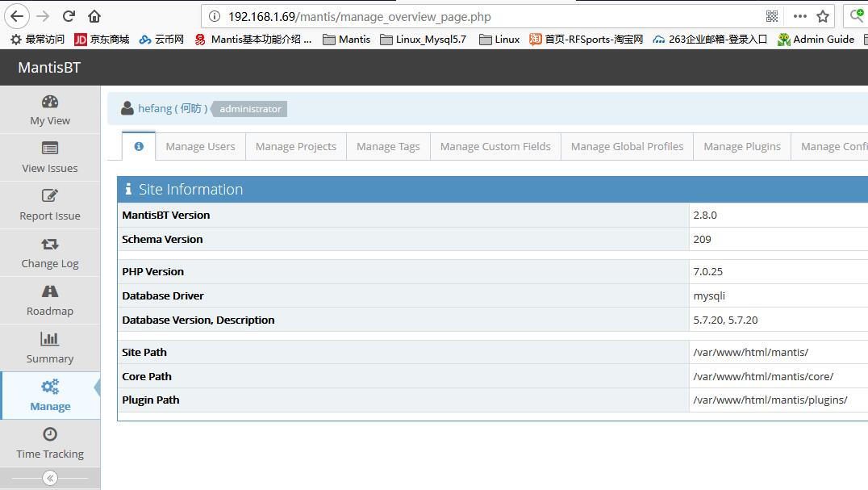The height and width of the screenshot is (490, 868).
Task: Click the Report Issue pencil icon
Action: point(50,196)
